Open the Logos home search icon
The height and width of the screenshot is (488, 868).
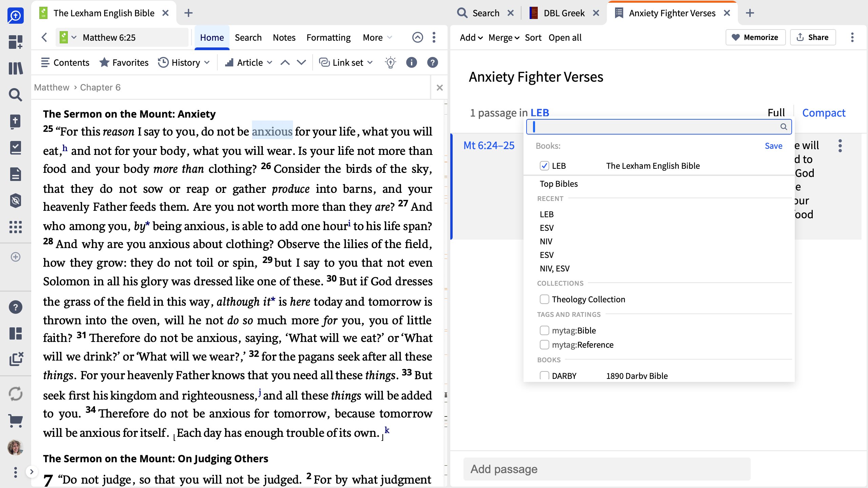coord(15,16)
